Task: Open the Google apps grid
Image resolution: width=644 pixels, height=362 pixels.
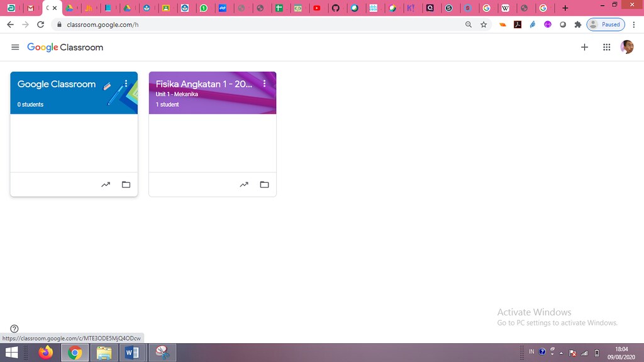Action: 607,47
